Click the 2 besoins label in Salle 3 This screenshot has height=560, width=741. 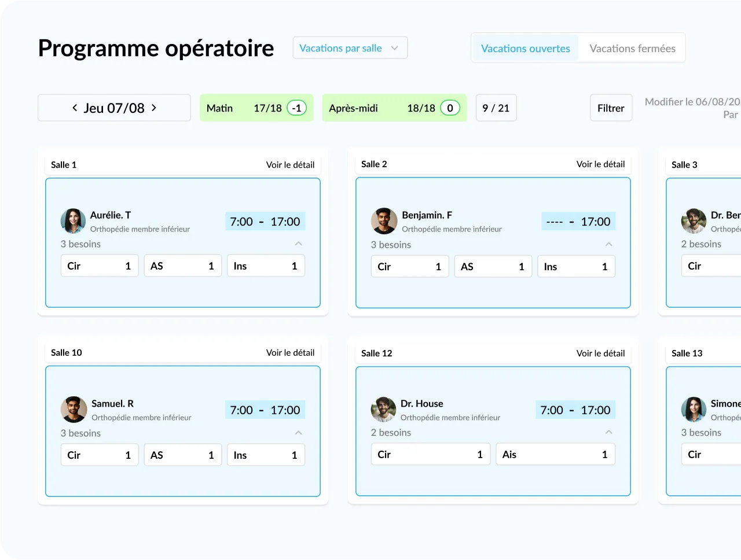click(x=701, y=244)
